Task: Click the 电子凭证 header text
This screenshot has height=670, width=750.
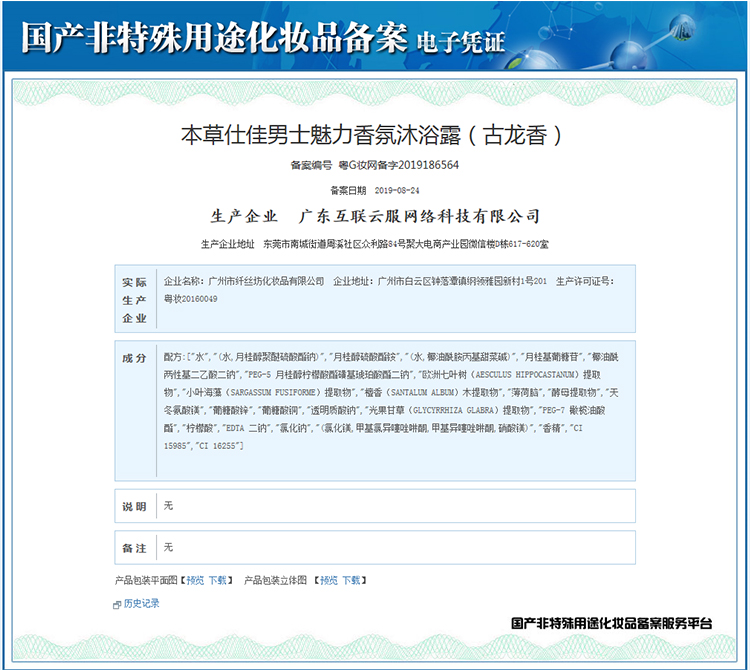Action: [x=461, y=42]
